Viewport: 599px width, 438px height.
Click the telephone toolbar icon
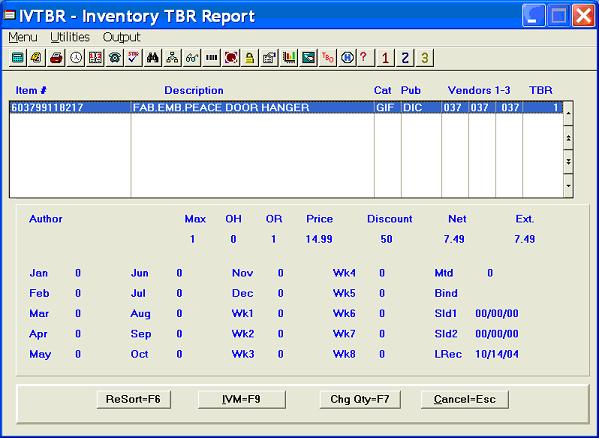coord(114,58)
